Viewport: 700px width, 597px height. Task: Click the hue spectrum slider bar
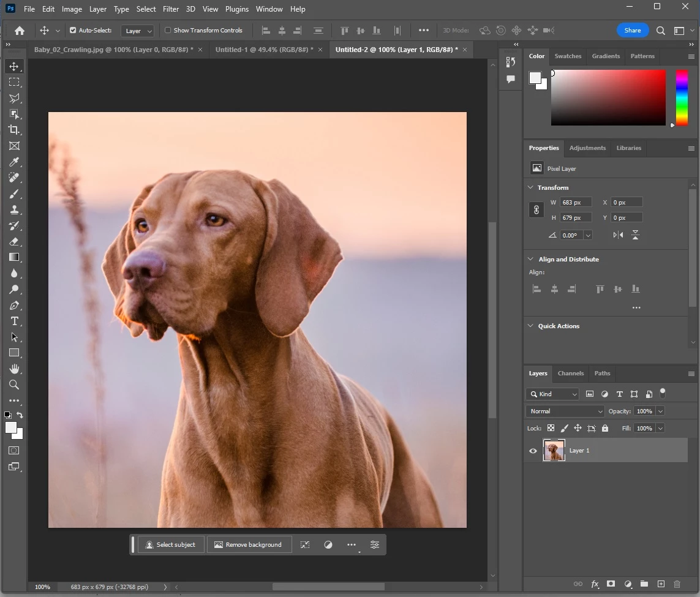click(681, 98)
